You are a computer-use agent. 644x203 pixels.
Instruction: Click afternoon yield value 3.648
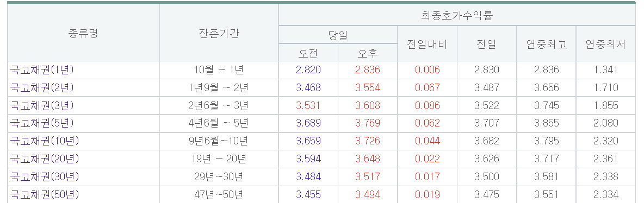point(368,158)
